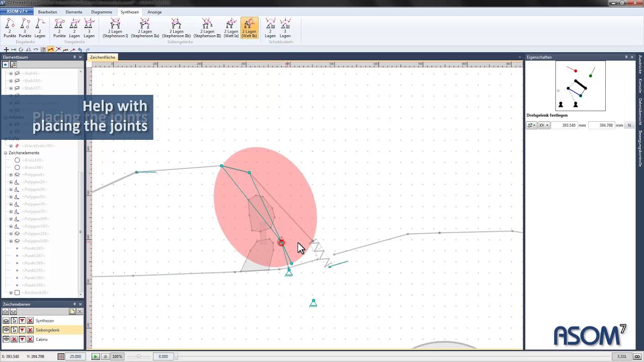Move layer up in Zeichenebenen
This screenshot has height=362, width=644.
pos(6,312)
